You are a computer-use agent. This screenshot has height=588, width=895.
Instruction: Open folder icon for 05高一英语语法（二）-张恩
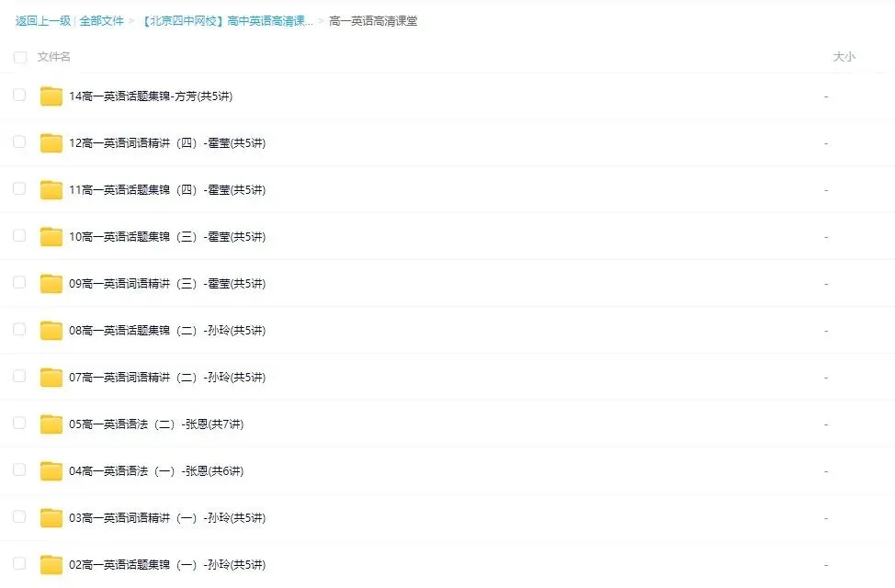[51, 424]
